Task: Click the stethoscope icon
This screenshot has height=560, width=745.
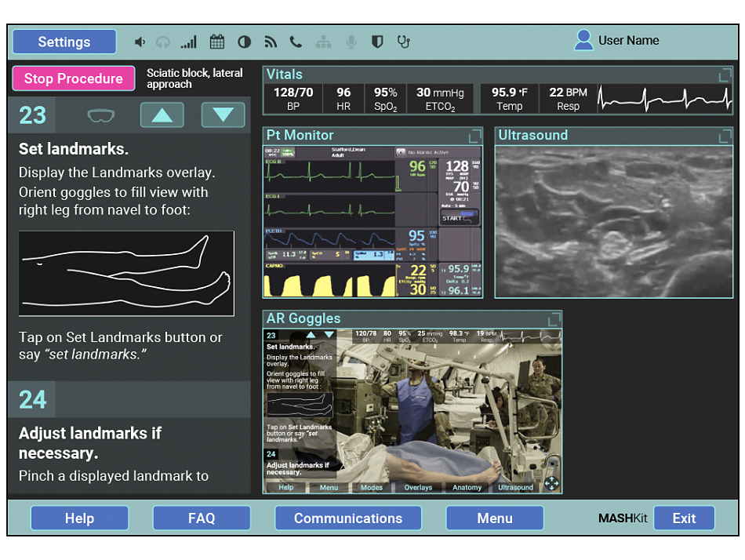Action: click(x=404, y=42)
